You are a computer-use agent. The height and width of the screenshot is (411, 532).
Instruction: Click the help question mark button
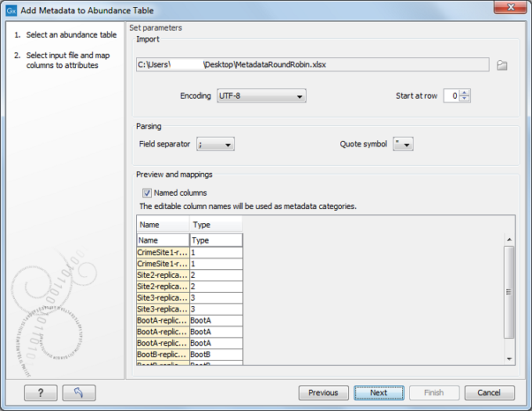41,392
